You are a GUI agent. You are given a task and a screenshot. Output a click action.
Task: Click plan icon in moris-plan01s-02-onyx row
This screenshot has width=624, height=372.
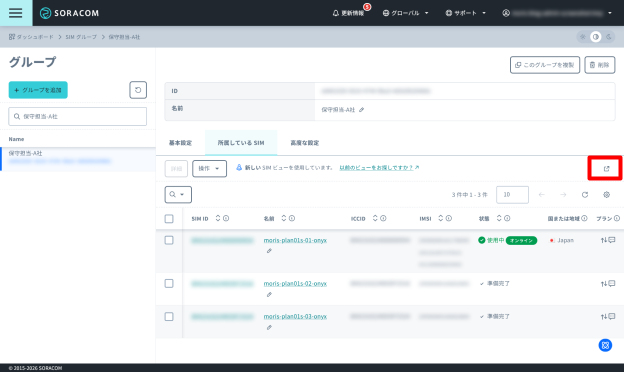608,284
